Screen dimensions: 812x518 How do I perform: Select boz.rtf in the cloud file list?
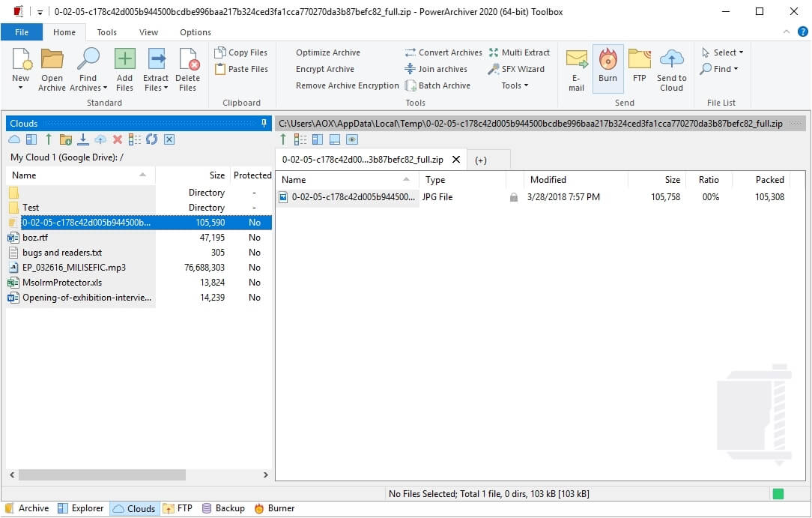click(x=35, y=238)
